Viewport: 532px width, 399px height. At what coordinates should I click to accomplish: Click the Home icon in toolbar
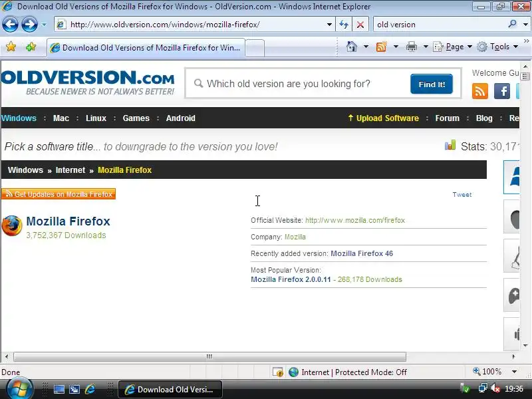click(352, 47)
